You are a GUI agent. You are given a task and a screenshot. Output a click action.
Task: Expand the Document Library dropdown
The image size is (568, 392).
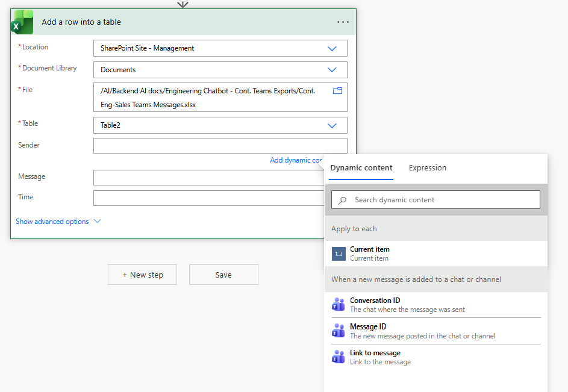tap(332, 70)
